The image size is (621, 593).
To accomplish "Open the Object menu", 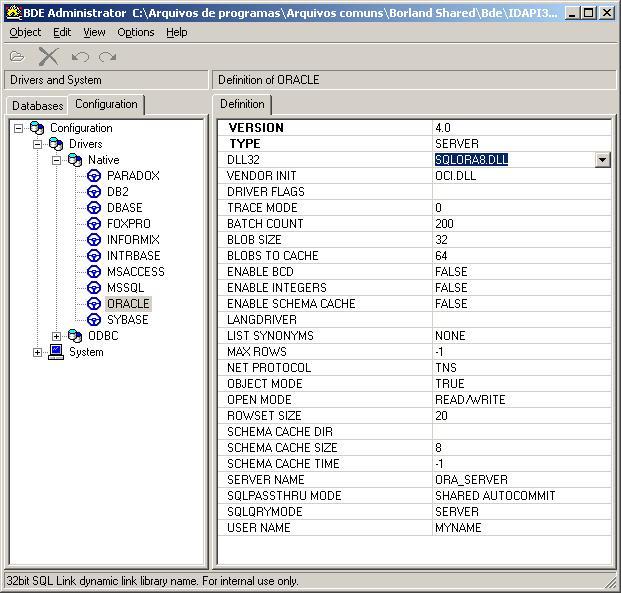I will pos(25,32).
